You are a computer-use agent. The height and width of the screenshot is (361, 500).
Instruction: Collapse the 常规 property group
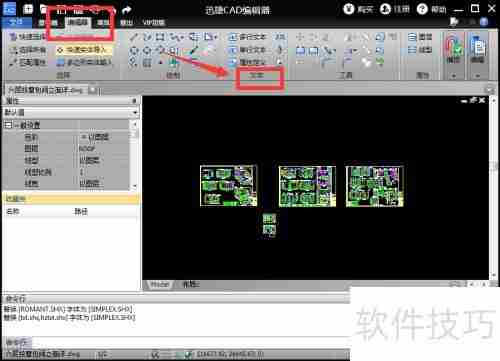8,125
